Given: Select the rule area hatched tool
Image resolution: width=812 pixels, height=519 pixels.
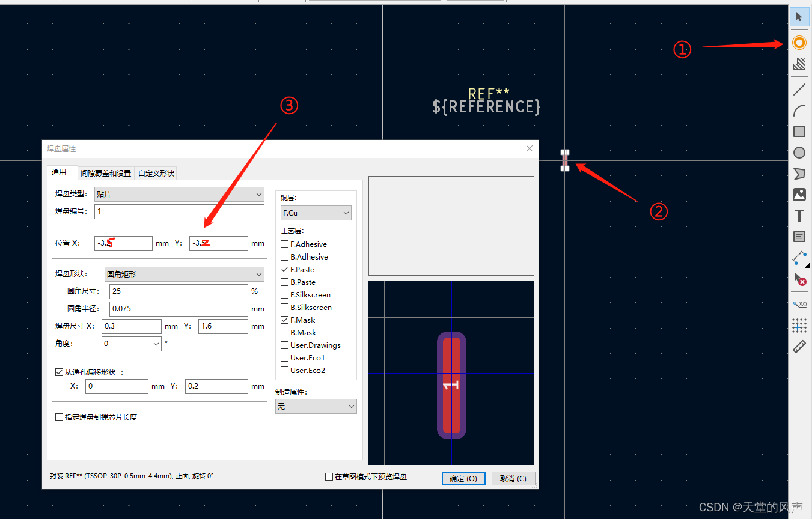Looking at the screenshot, I should point(799,64).
